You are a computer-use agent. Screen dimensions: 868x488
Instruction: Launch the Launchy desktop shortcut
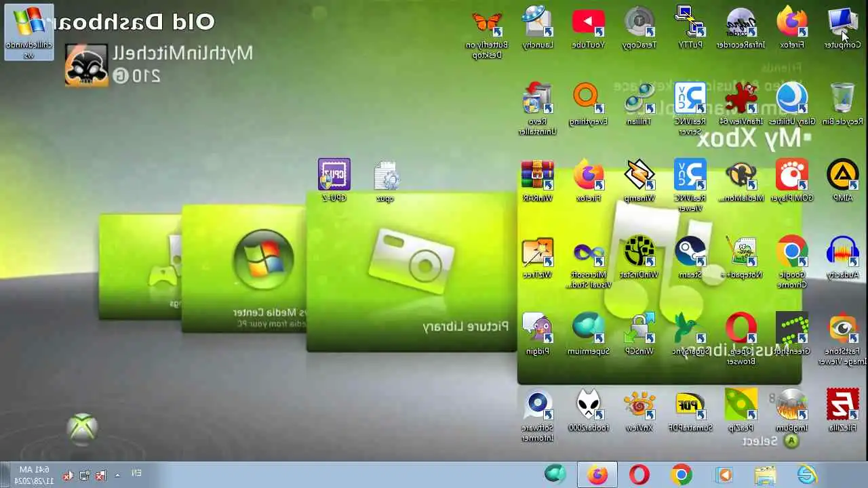point(538,28)
